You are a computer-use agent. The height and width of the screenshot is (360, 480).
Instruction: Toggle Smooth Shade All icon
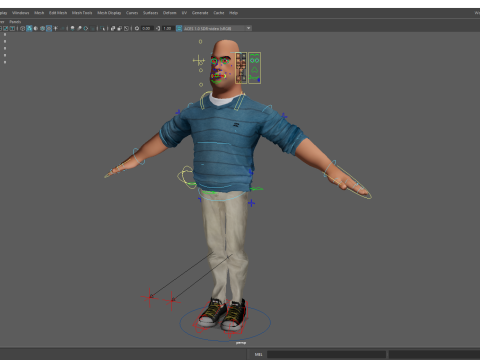(29, 28)
